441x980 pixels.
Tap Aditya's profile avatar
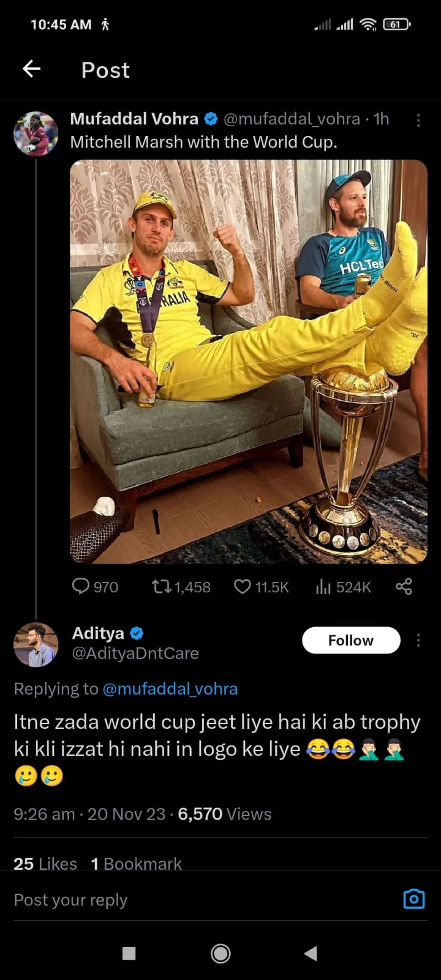36,644
